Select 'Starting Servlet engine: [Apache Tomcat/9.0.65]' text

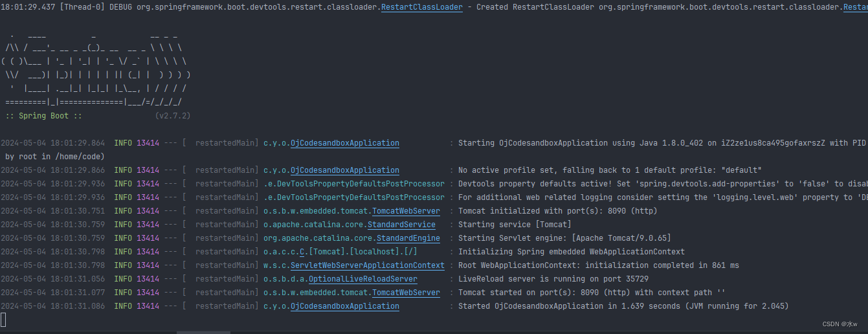(564, 238)
